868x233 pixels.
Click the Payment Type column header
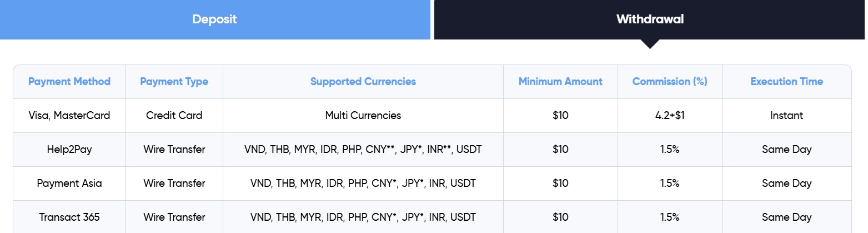[174, 82]
